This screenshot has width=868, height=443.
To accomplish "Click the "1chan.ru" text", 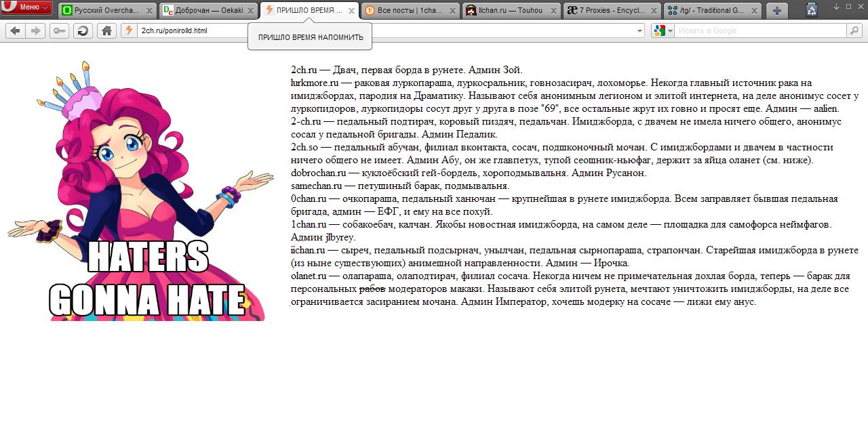I will point(309,224).
